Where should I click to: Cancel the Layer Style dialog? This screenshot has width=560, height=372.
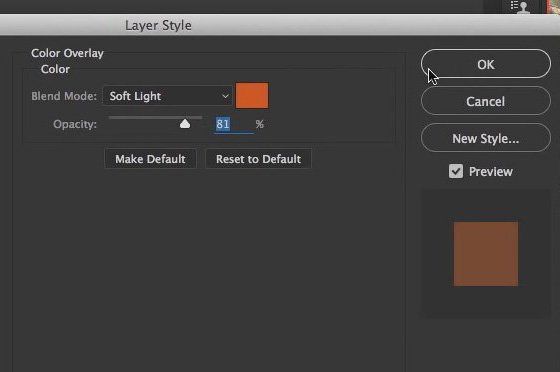486,101
